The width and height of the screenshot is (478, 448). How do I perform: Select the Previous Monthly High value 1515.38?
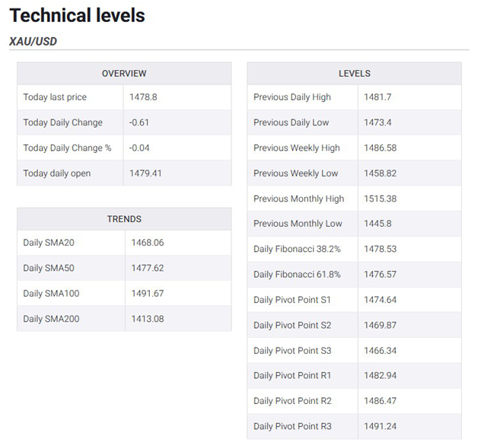pos(380,199)
